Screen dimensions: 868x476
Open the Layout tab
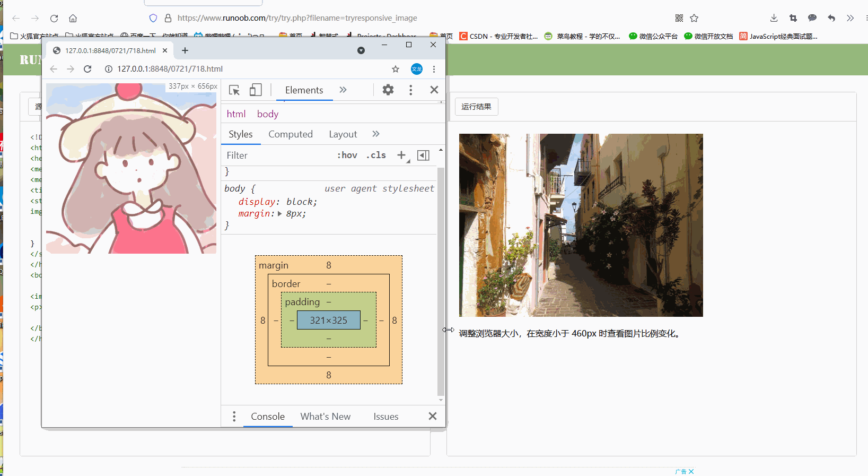(343, 134)
